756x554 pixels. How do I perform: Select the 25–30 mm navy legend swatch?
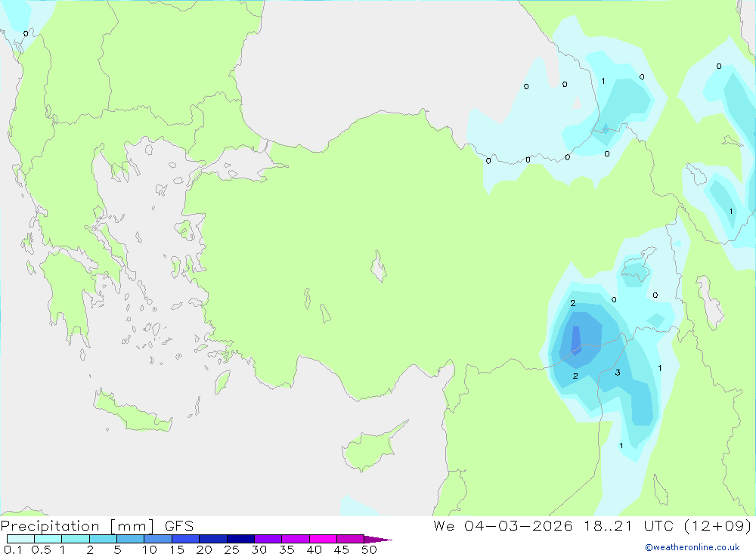click(x=240, y=539)
